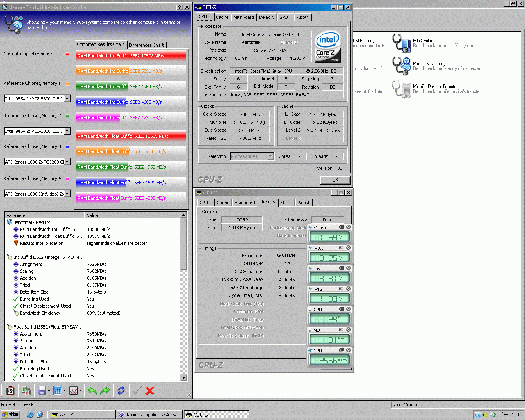Expand the Intel 945P reference chipset dropdown
Viewport: 525px width, 420px height.
point(67,131)
